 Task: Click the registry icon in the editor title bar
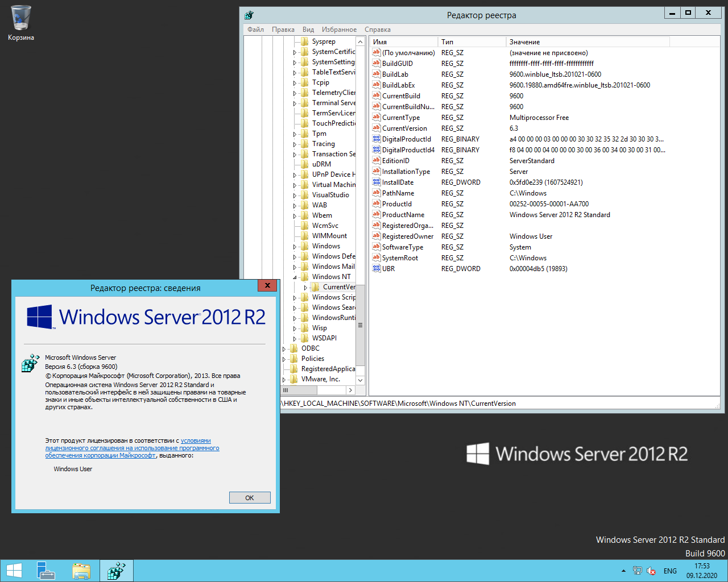[x=249, y=15]
